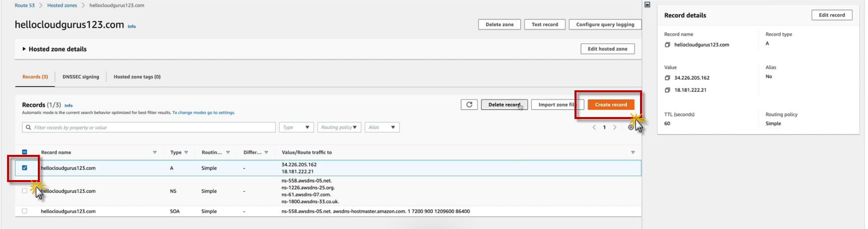
Task: Focus the filter records search field
Action: pos(149,127)
